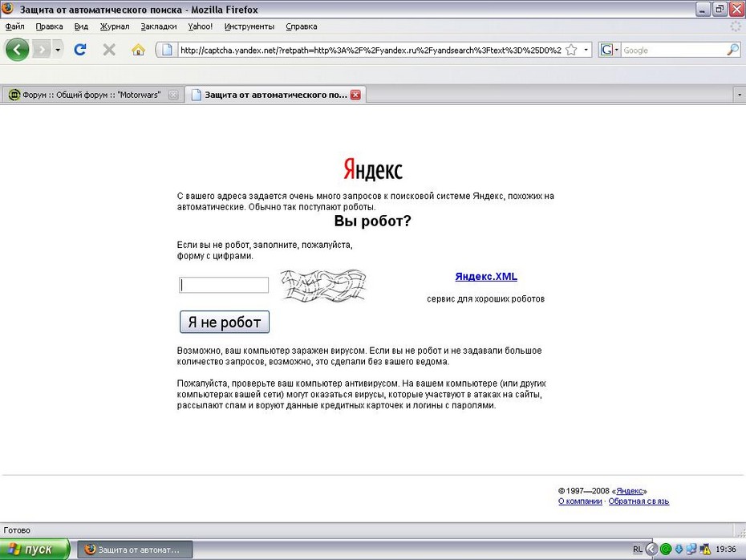Switch to the Форум Motorwars tab
This screenshot has height=560, width=746.
tap(91, 95)
